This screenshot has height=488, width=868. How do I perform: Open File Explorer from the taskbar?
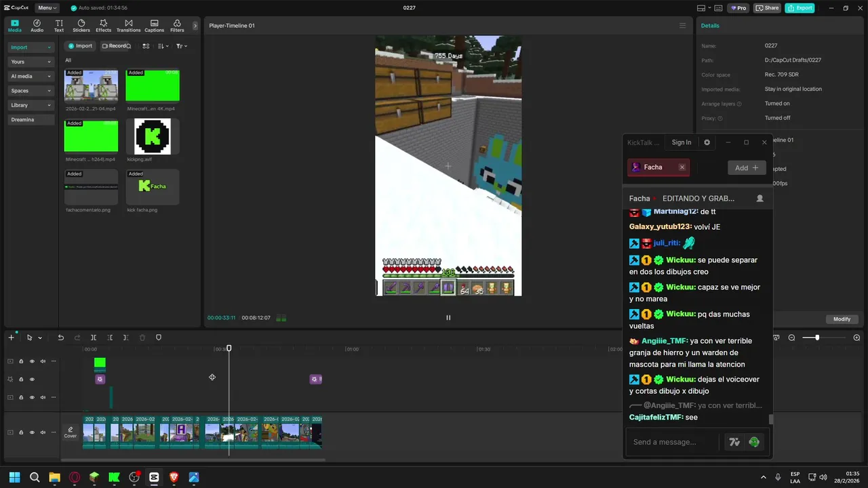click(x=54, y=477)
